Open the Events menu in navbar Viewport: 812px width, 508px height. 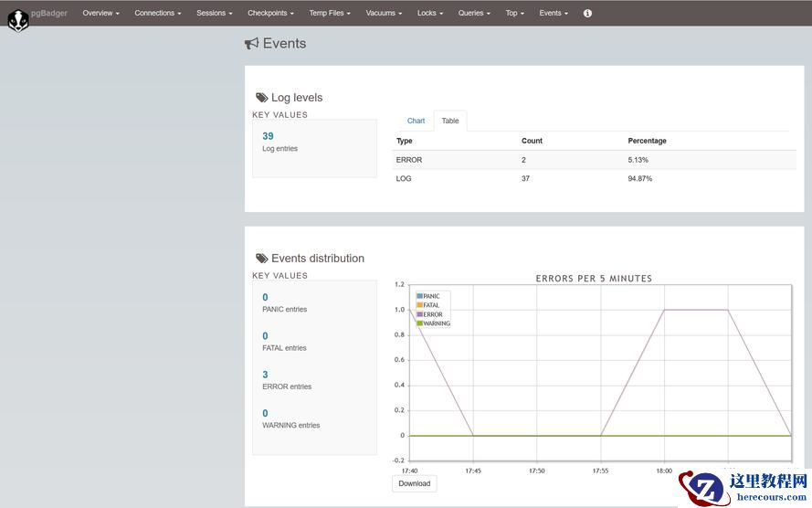[553, 14]
